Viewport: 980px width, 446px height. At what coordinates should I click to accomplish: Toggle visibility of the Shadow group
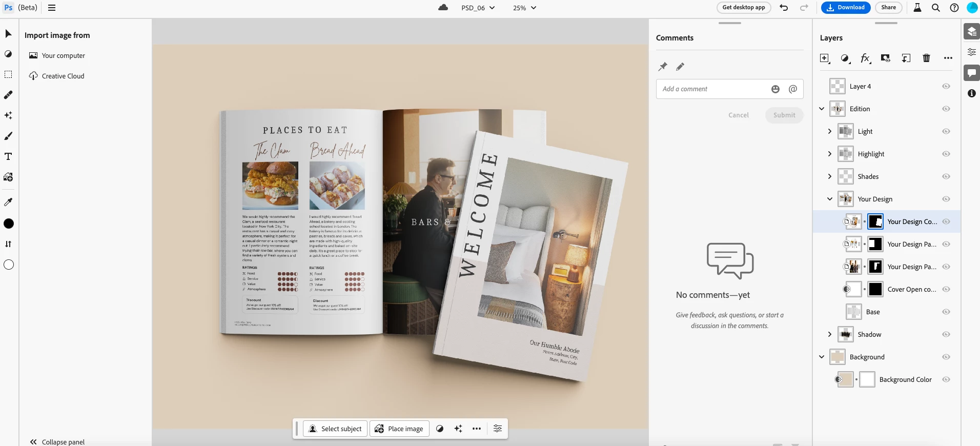click(946, 334)
